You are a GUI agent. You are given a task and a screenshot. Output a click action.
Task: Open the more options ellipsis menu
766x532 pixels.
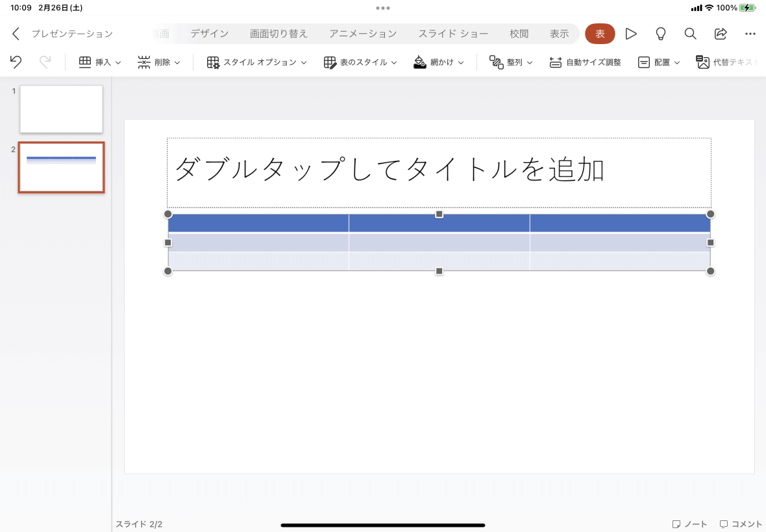point(750,34)
